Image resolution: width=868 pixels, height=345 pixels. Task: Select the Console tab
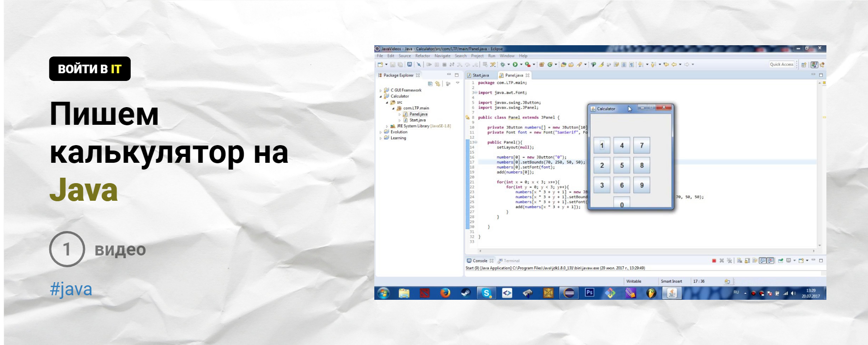(x=480, y=261)
